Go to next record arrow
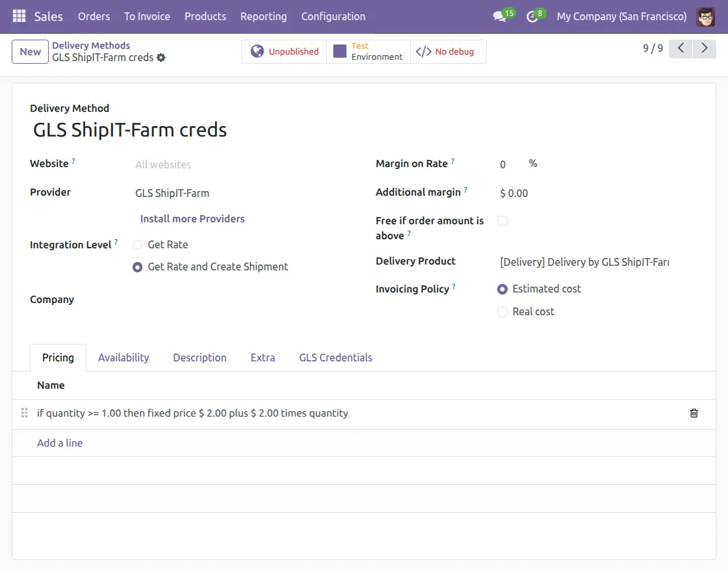Screen dimensions: 728x572 pyautogui.click(x=705, y=48)
